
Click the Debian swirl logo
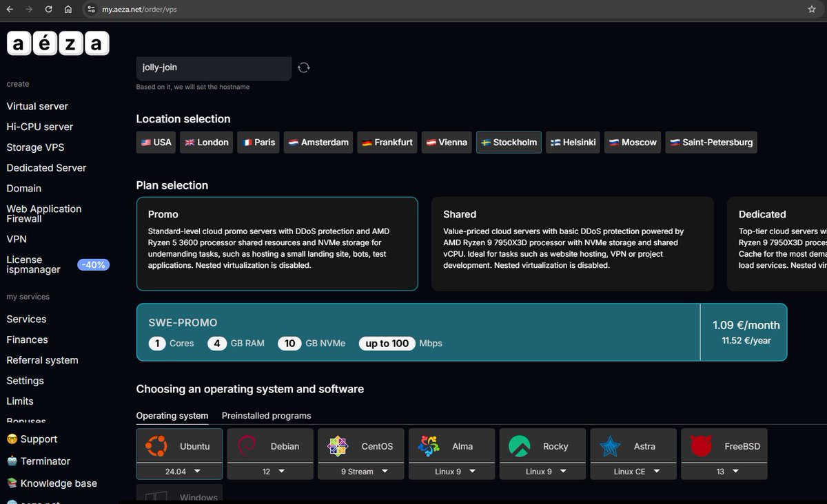pos(246,446)
